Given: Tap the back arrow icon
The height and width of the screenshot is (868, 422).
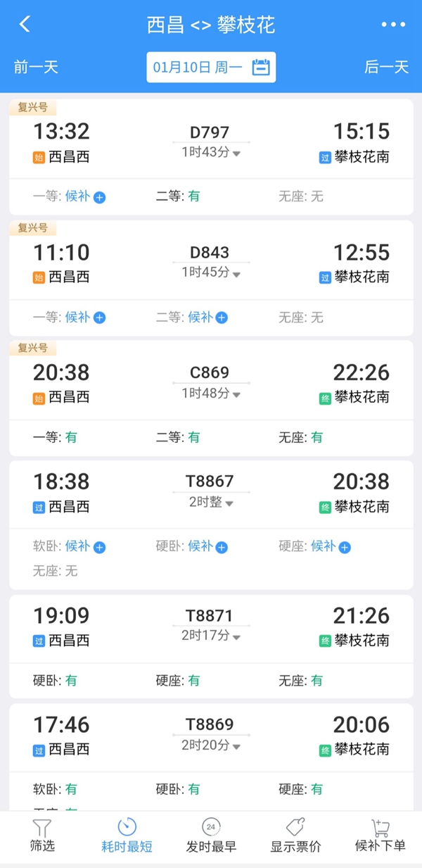Looking at the screenshot, I should point(25,25).
